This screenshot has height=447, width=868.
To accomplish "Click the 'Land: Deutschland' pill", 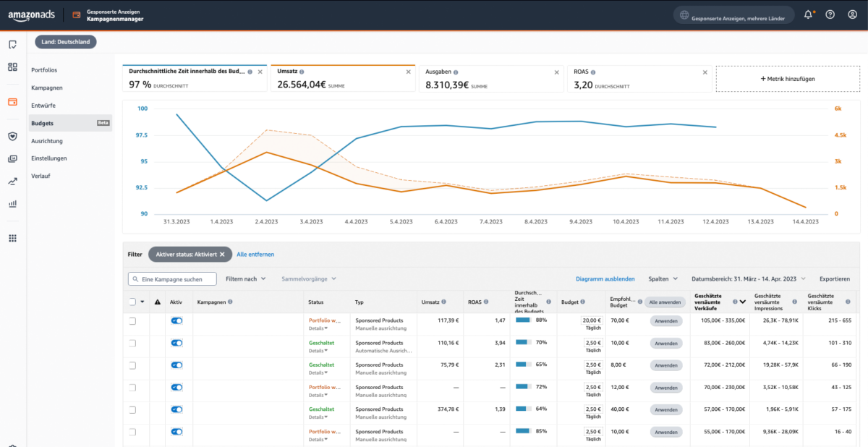I will click(66, 42).
